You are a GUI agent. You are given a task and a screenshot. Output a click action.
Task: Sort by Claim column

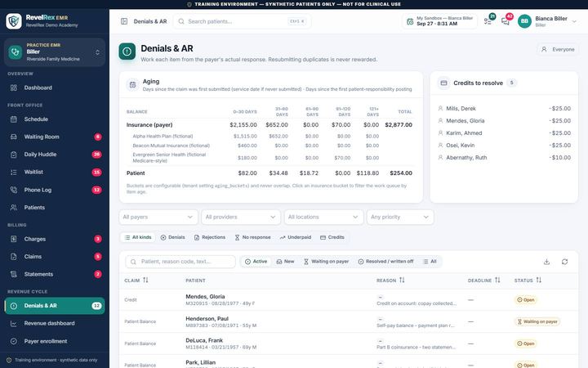coord(136,280)
